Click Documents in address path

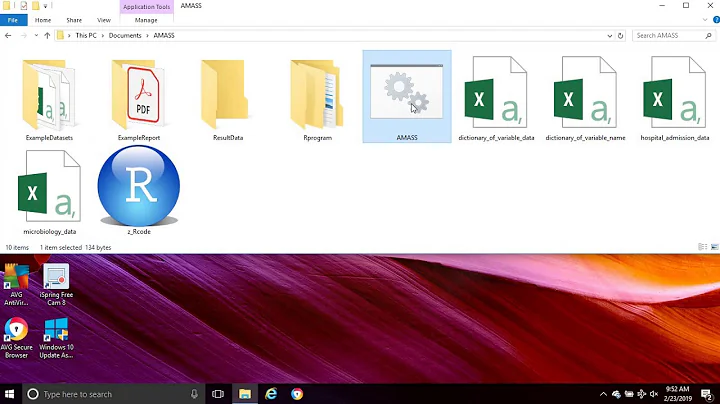pos(125,35)
